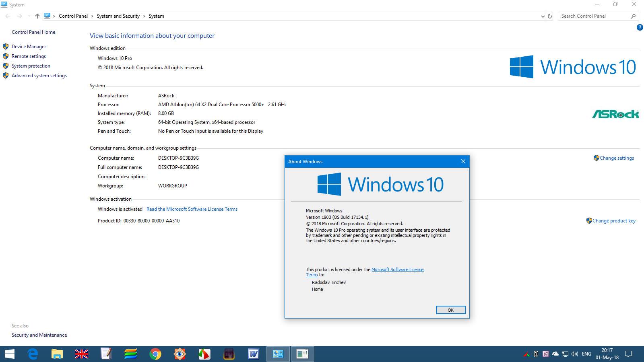
Task: Open System protection link
Action: tap(31, 66)
